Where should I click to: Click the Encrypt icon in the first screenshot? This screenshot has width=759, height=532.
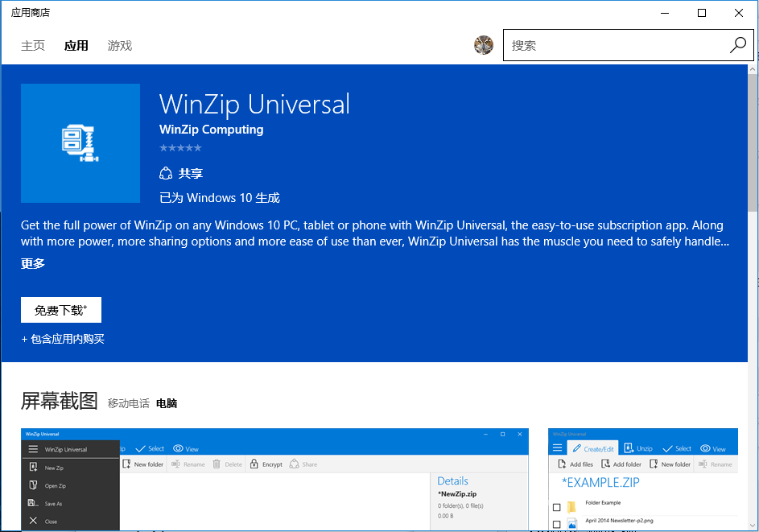[x=254, y=464]
